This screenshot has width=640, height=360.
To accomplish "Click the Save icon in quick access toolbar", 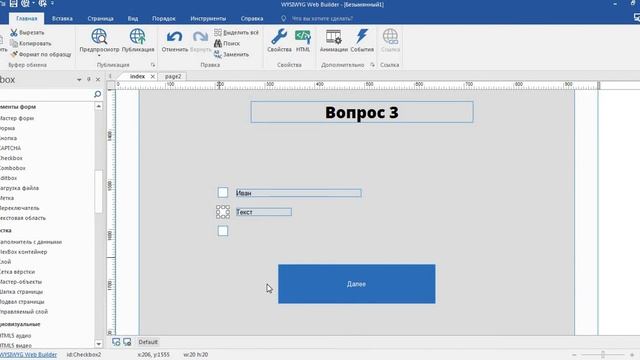I will [x=13, y=4].
